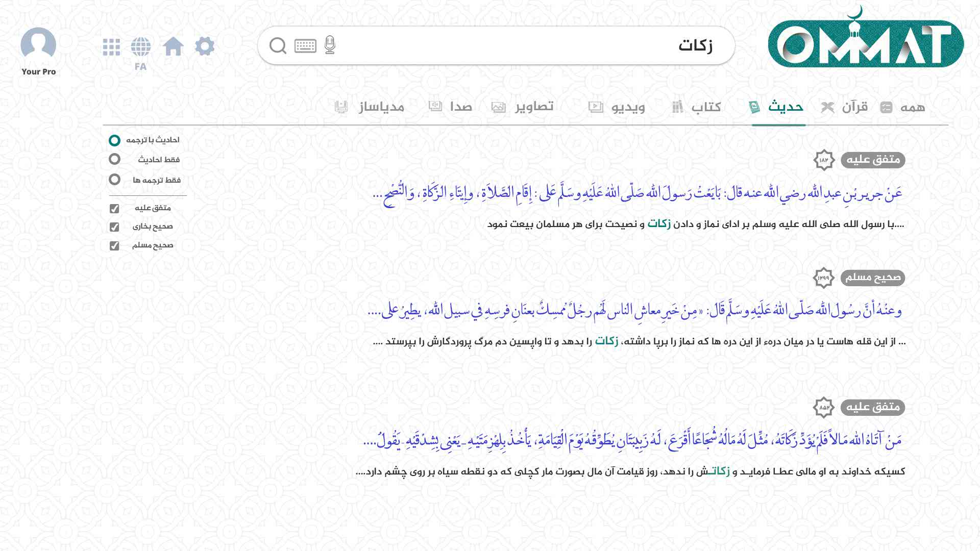The width and height of the screenshot is (980, 551).
Task: Go to homepage using the home icon
Action: pyautogui.click(x=174, y=46)
